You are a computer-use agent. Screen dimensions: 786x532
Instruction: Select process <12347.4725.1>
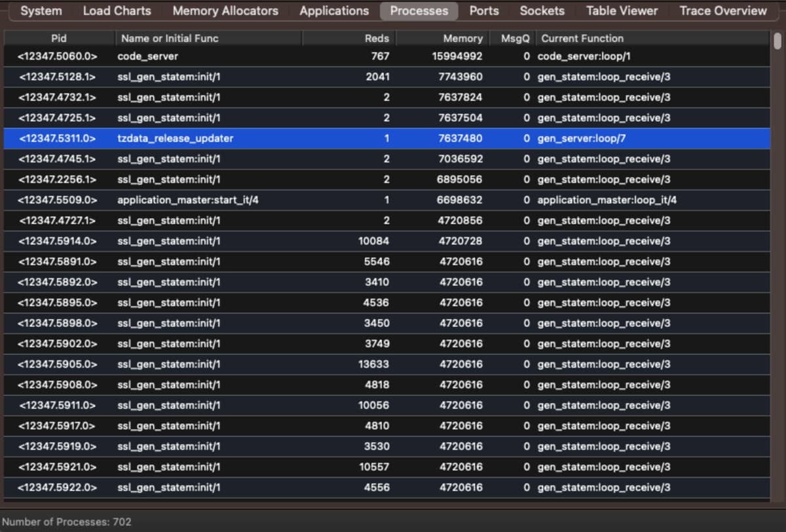(386, 118)
